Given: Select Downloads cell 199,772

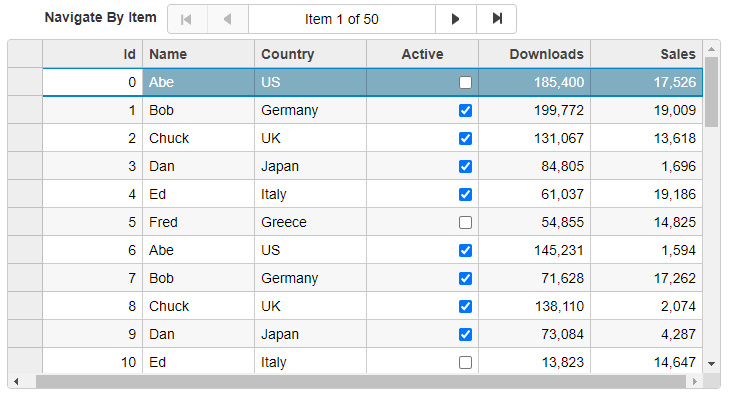Looking at the screenshot, I should 535,110.
